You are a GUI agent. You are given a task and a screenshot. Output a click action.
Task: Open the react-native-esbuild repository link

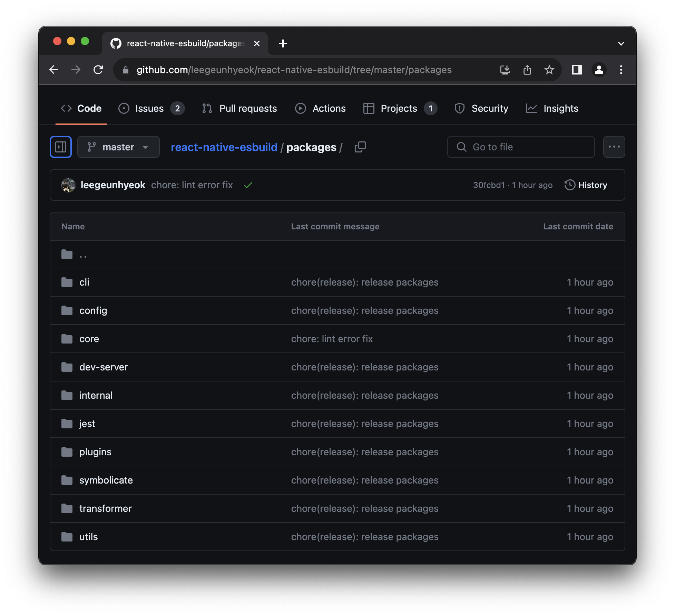click(x=224, y=147)
